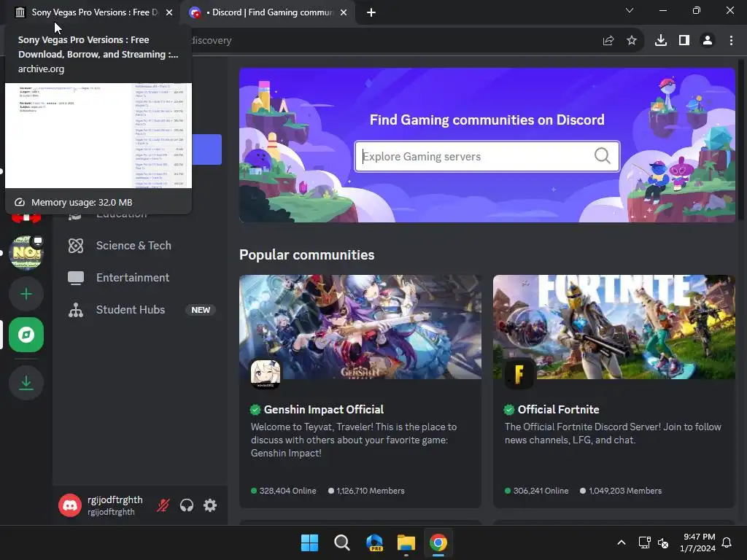Image resolution: width=747 pixels, height=560 pixels.
Task: Open Chrome downloads icon
Action: (x=661, y=41)
